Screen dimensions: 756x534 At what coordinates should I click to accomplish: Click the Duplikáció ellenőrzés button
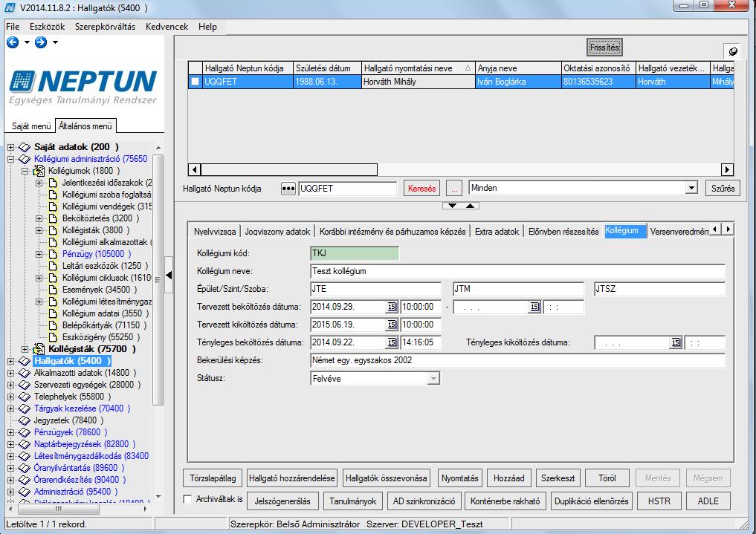pos(591,501)
